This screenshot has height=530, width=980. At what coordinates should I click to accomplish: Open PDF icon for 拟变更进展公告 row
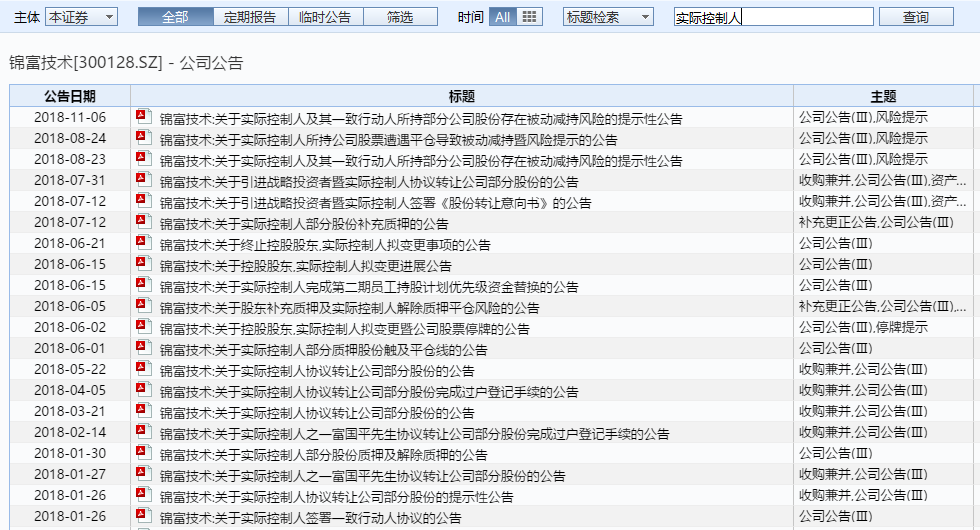pos(144,263)
